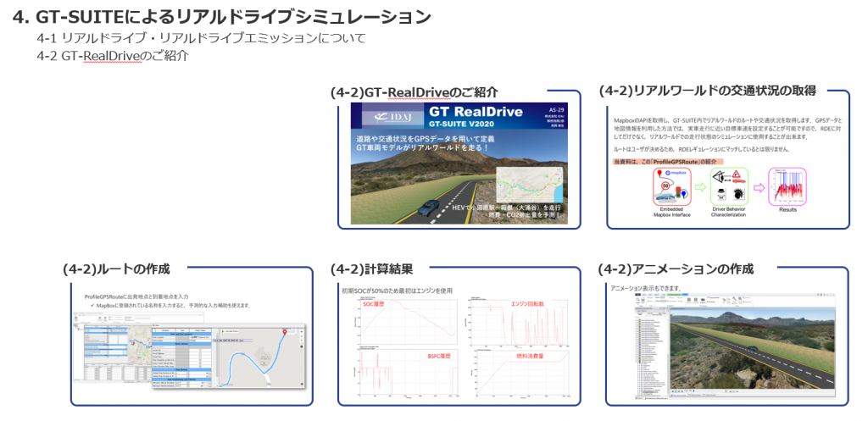
Task: Open the GT RealDrive title slide thumbnail
Action: (x=459, y=163)
